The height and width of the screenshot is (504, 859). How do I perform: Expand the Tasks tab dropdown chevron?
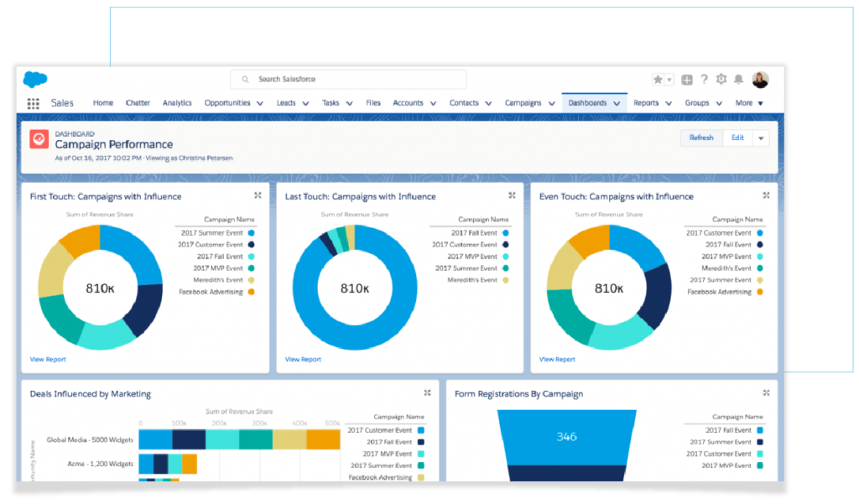[x=350, y=103]
